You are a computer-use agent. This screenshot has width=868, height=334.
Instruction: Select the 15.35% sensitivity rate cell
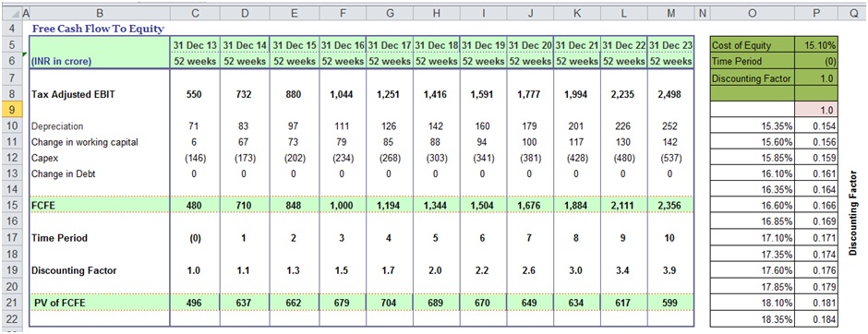click(753, 126)
